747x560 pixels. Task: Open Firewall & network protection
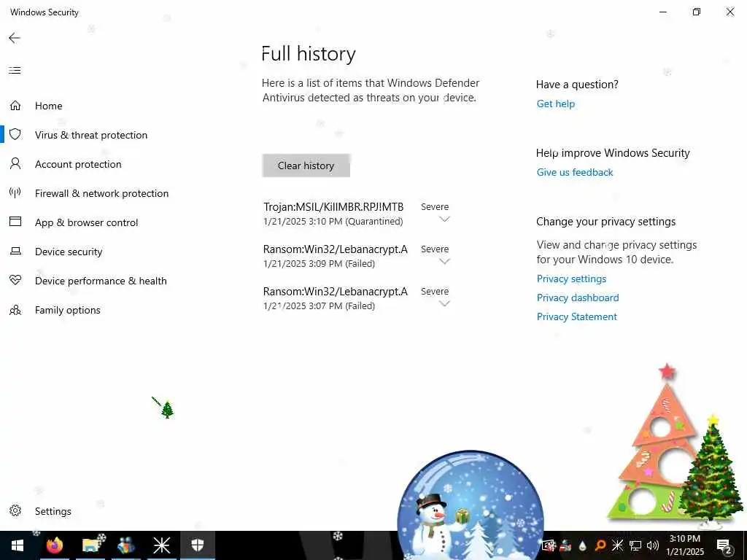[x=101, y=192]
